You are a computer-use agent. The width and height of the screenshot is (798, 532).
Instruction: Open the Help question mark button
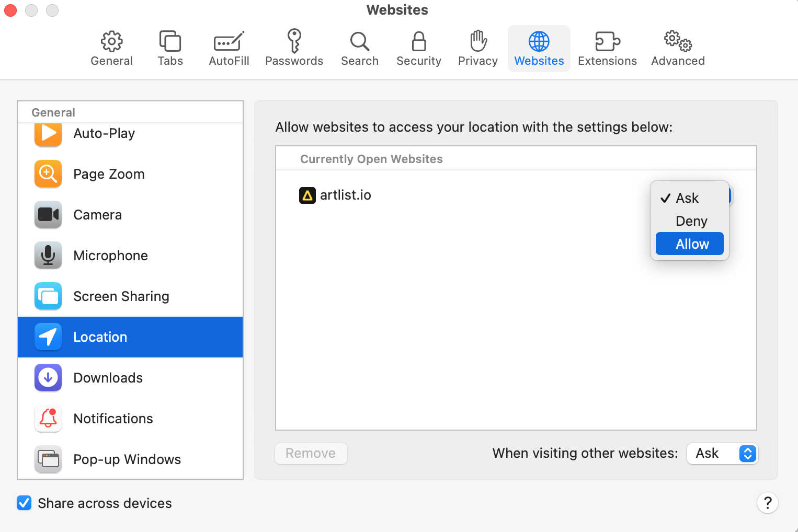point(768,503)
